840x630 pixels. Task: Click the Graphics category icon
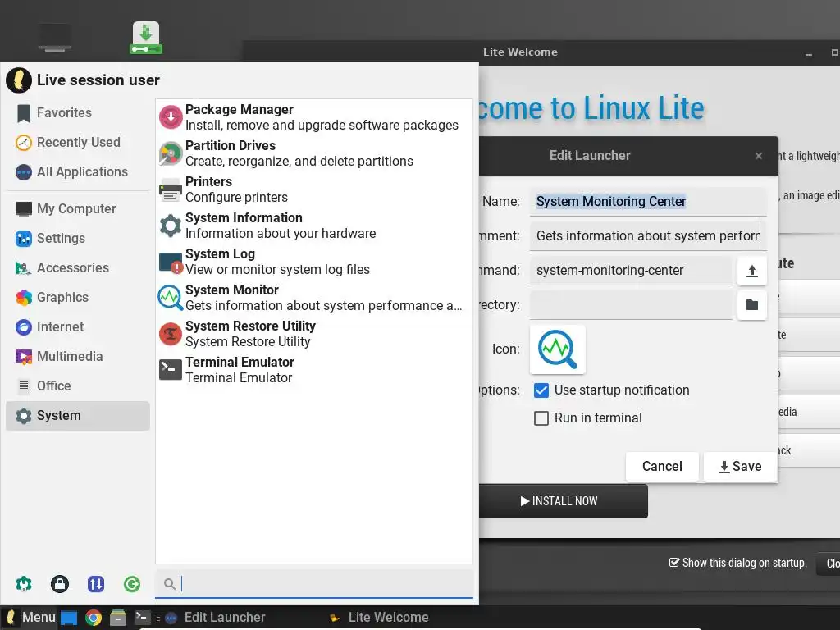tap(24, 297)
